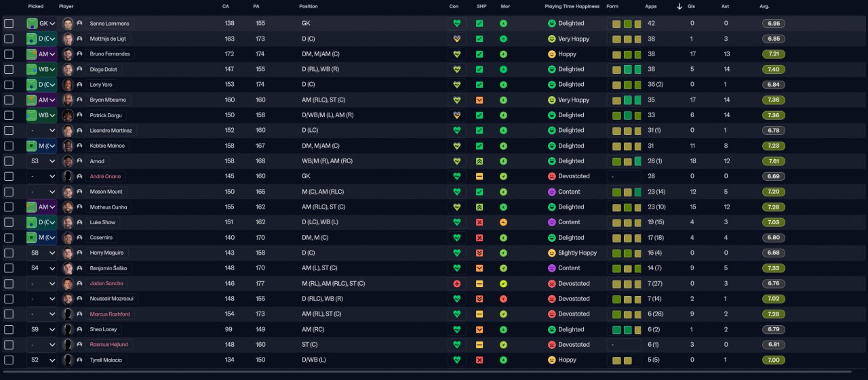Click the person icon beside Amad's name
This screenshot has height=380, width=868.
click(79, 161)
